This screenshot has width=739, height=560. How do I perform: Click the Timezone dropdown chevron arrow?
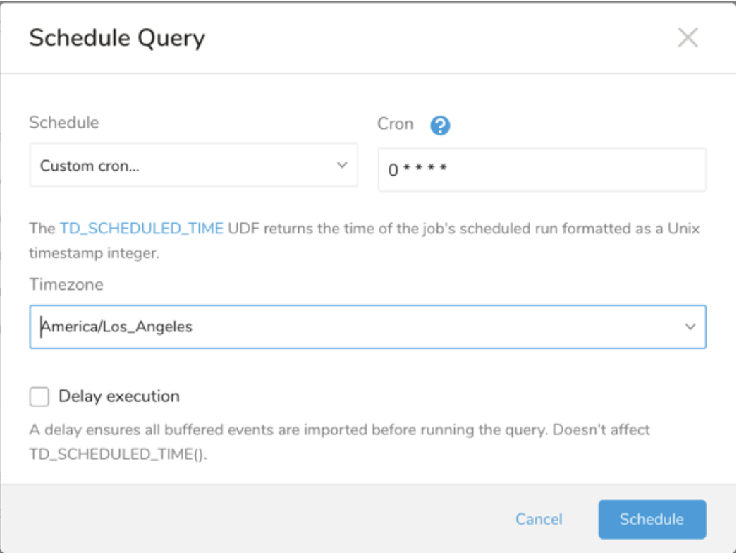tap(690, 327)
